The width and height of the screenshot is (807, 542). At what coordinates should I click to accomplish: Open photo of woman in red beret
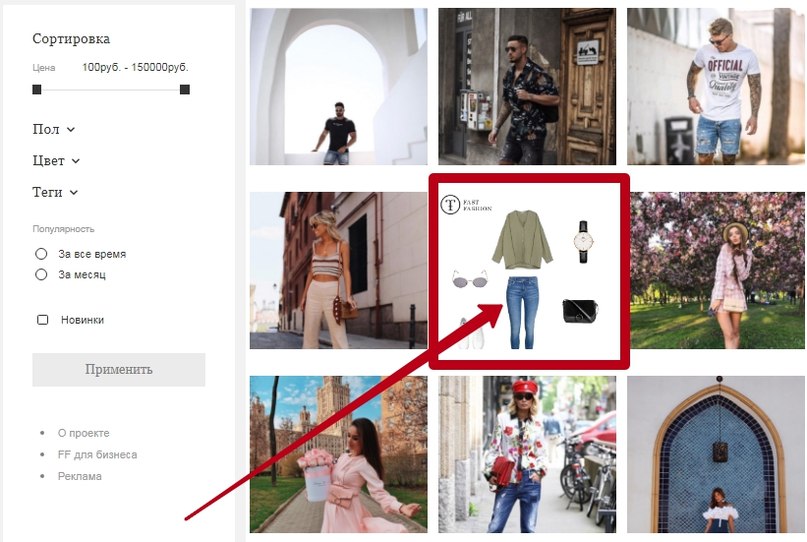click(527, 454)
